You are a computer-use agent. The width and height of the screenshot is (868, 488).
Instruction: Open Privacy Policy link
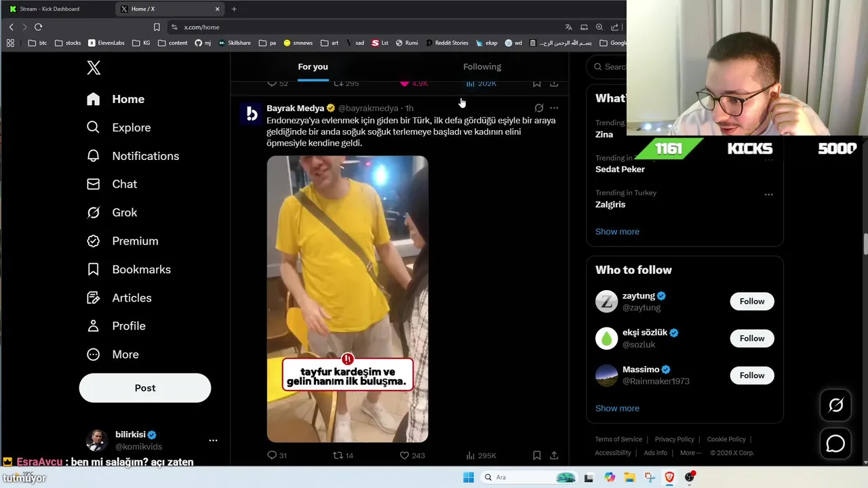[674, 439]
